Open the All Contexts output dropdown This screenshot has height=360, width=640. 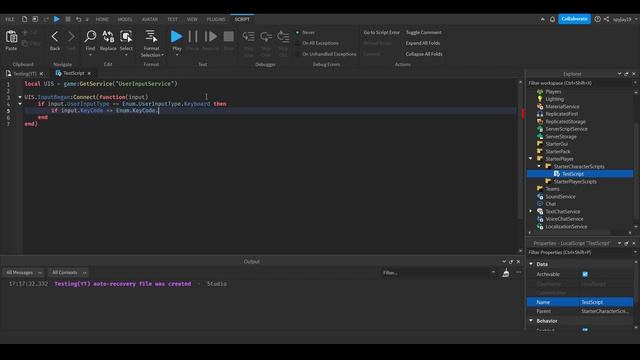(69, 272)
